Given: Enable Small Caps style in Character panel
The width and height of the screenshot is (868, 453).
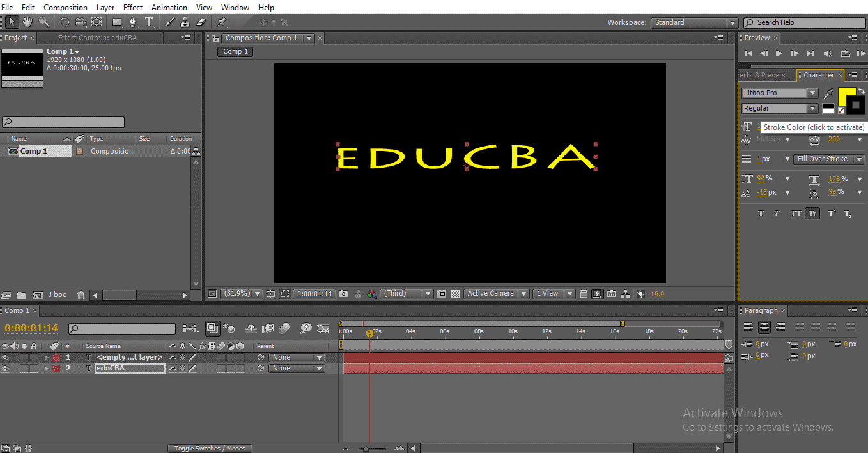Looking at the screenshot, I should 812,214.
